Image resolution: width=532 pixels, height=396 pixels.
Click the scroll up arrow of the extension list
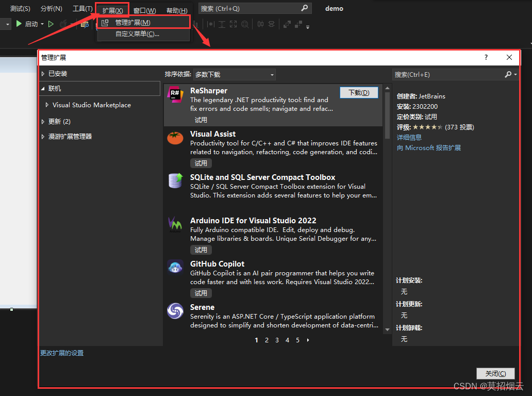388,88
